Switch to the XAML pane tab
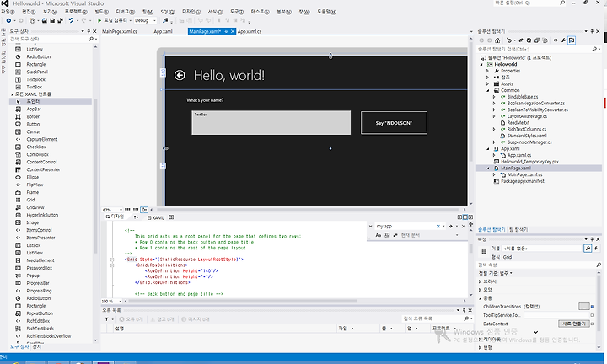Image resolution: width=607 pixels, height=364 pixels. (x=156, y=217)
